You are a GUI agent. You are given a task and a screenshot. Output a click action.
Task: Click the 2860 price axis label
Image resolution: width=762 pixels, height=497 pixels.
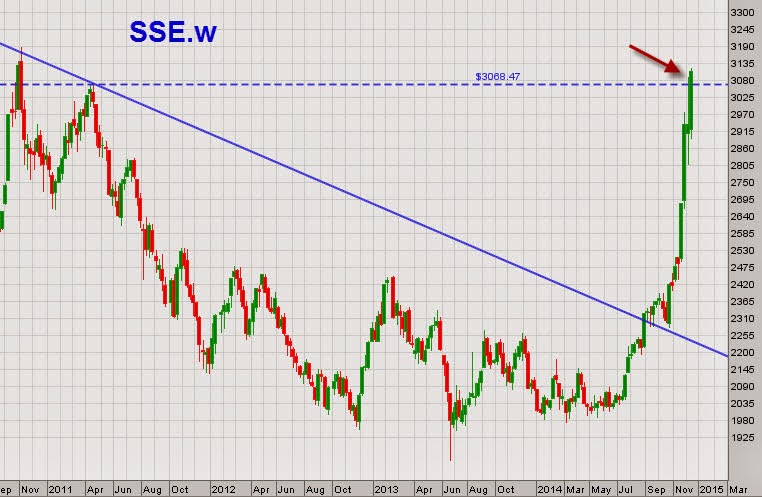pos(743,149)
